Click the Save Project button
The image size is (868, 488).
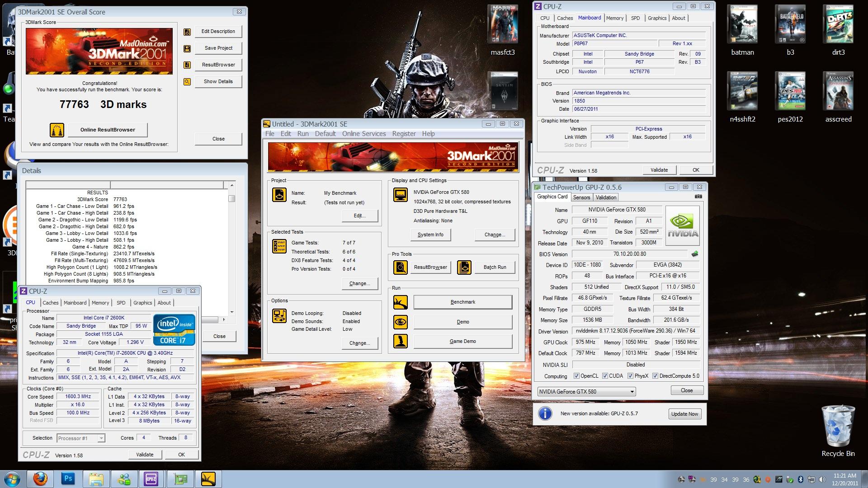[218, 48]
